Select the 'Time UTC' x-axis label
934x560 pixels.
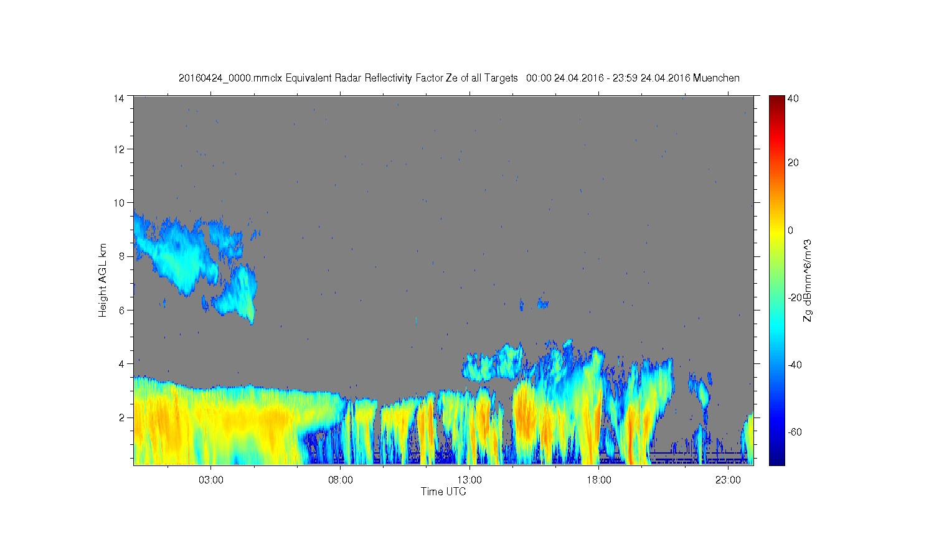coord(443,492)
